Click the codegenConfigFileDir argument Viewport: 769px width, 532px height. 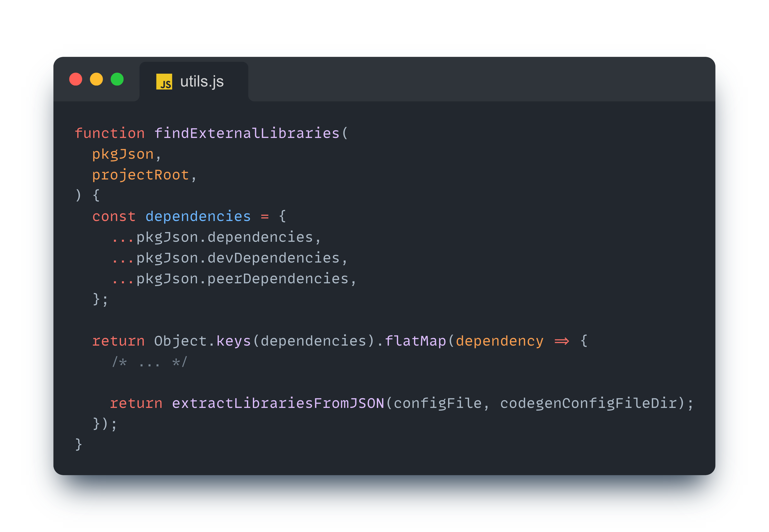click(x=589, y=403)
